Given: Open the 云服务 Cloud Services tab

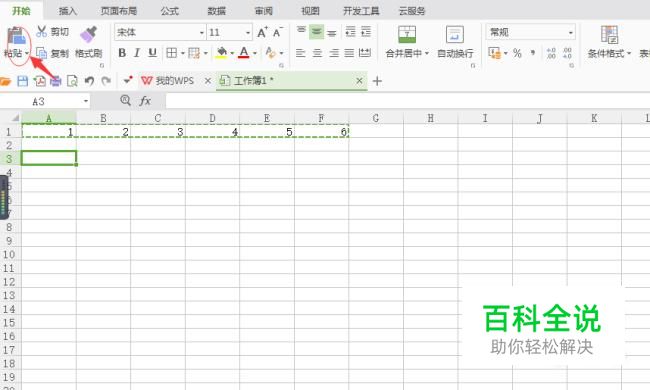Looking at the screenshot, I should click(412, 11).
